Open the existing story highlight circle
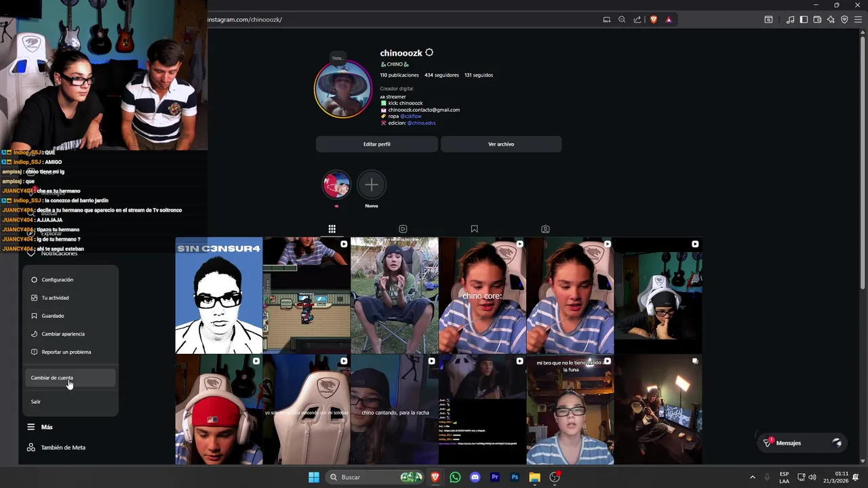Screen dimensions: 868x488 coord(336,184)
